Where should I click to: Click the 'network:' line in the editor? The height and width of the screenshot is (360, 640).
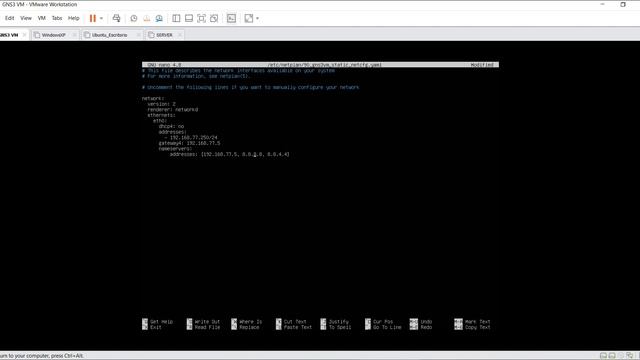pyautogui.click(x=153, y=98)
